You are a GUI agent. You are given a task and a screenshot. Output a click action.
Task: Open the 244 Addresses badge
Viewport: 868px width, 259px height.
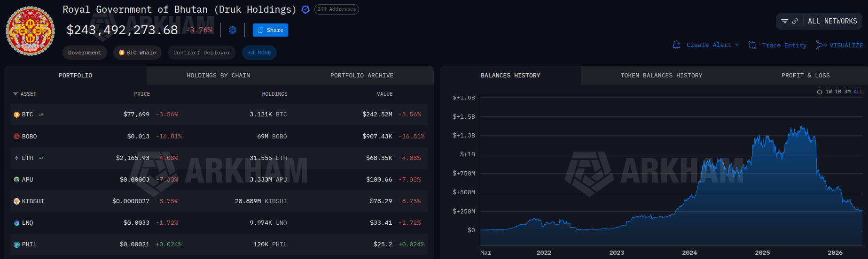336,9
